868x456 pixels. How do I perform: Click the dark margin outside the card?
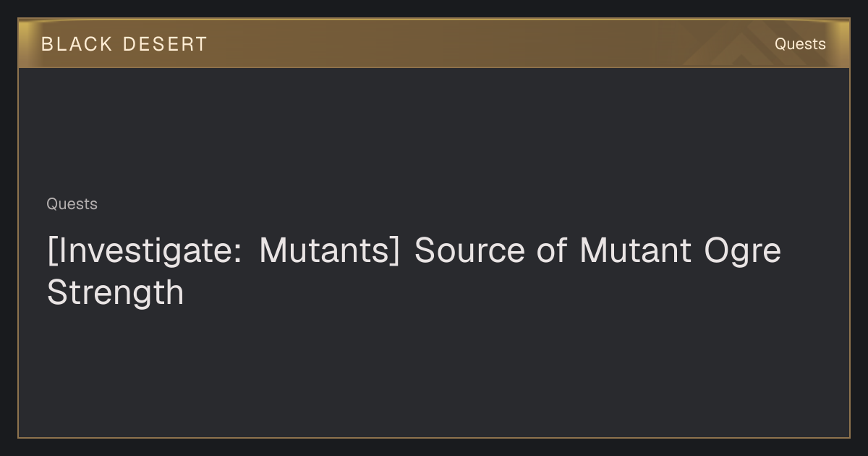click(434, 447)
